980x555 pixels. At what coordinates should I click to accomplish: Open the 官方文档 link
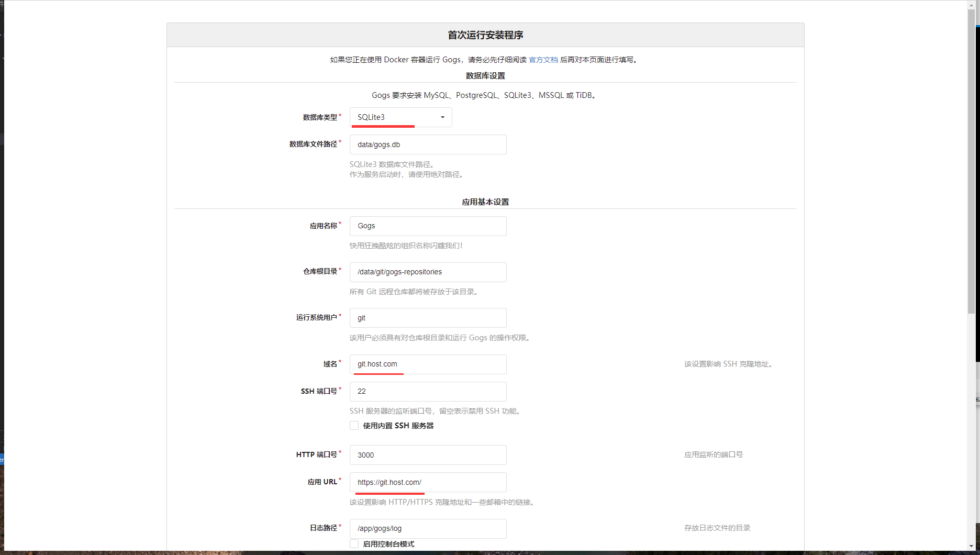[543, 60]
